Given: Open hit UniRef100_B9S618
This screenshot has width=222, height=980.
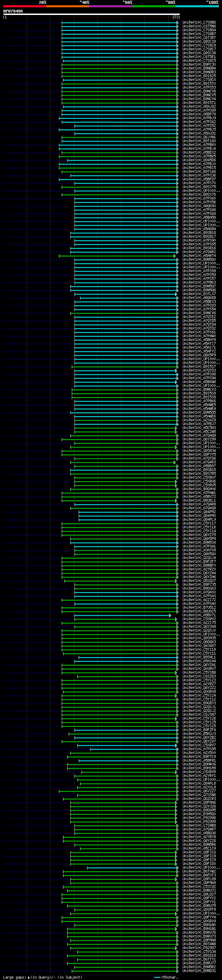Looking at the screenshot, I should pos(199,956).
